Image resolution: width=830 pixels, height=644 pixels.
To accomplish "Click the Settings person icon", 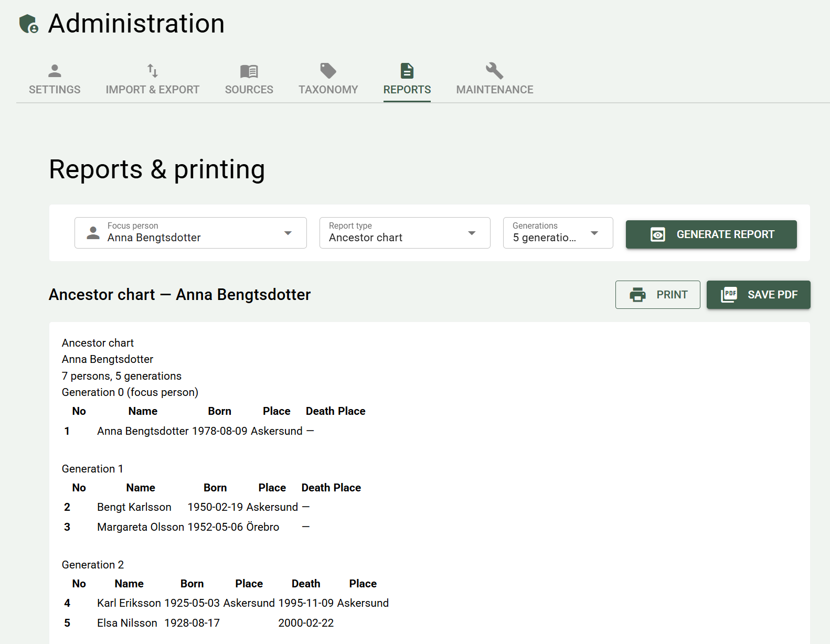I will pos(55,71).
